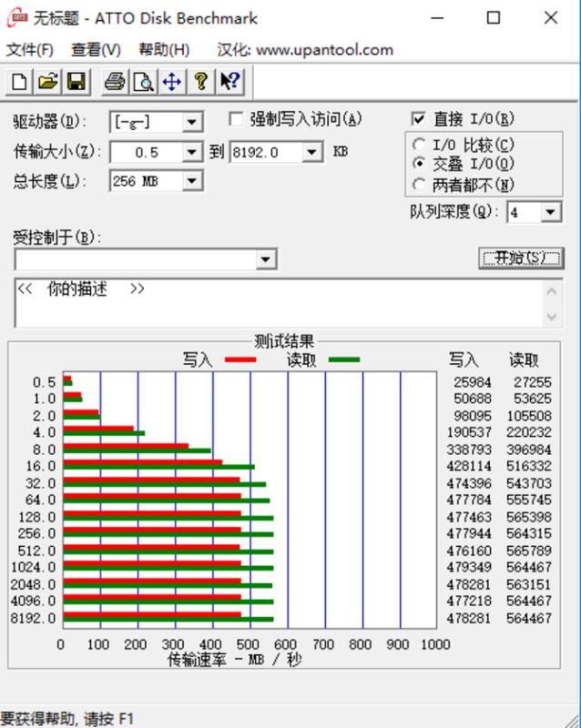Select the 交叠 I/O radio button
Image resolution: width=581 pixels, height=728 pixels.
tap(418, 164)
